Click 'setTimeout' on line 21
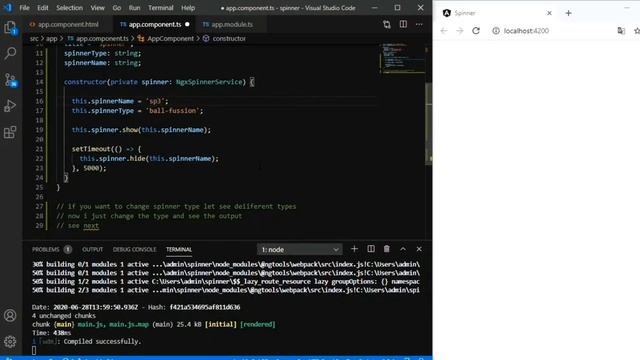This screenshot has height=360, width=640. pos(91,149)
